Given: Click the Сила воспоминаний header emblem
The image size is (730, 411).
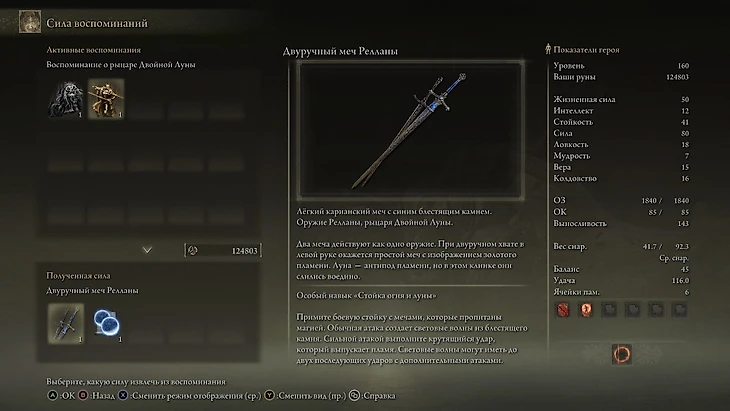Looking at the screenshot, I should (30, 22).
